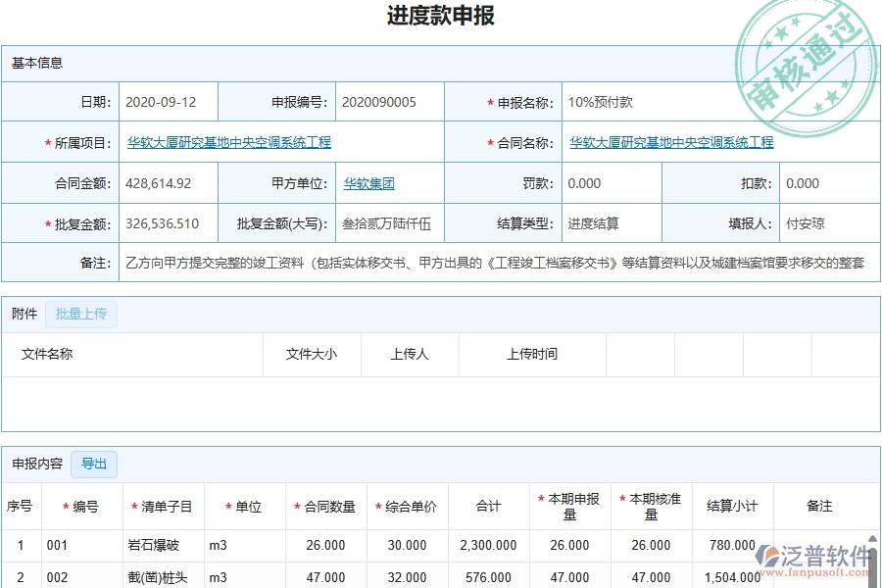Screen dimensions: 882x588
Task: Click the 申报名称 value 10%预付款
Action: coord(590,101)
